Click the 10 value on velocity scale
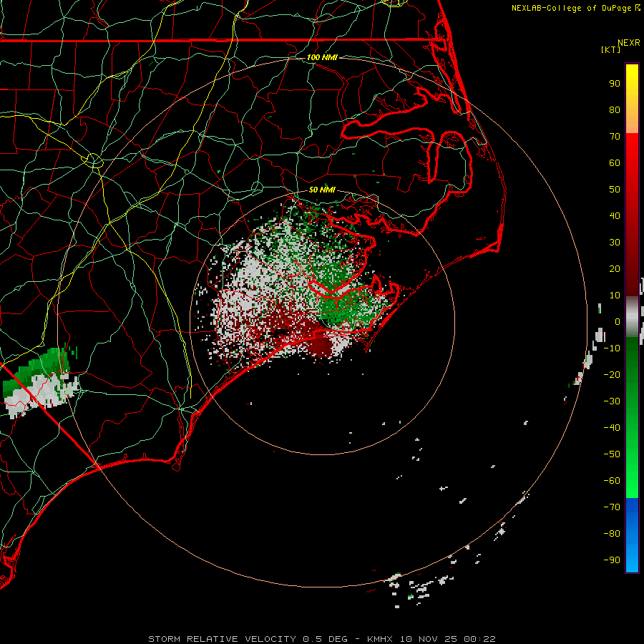The height and width of the screenshot is (644, 644). [x=615, y=296]
